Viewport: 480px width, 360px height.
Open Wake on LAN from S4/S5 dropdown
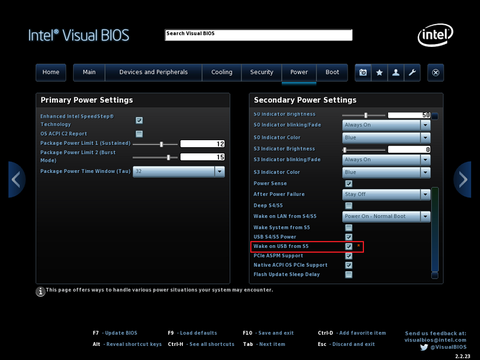(386, 216)
